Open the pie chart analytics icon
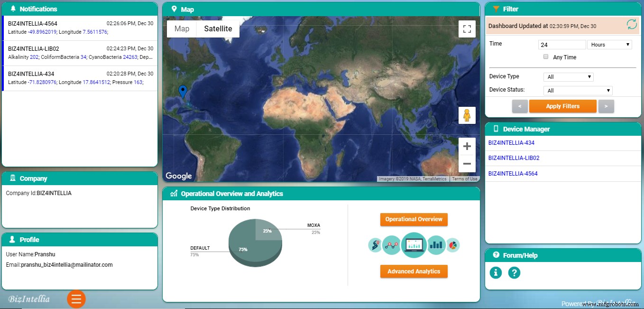 point(453,245)
